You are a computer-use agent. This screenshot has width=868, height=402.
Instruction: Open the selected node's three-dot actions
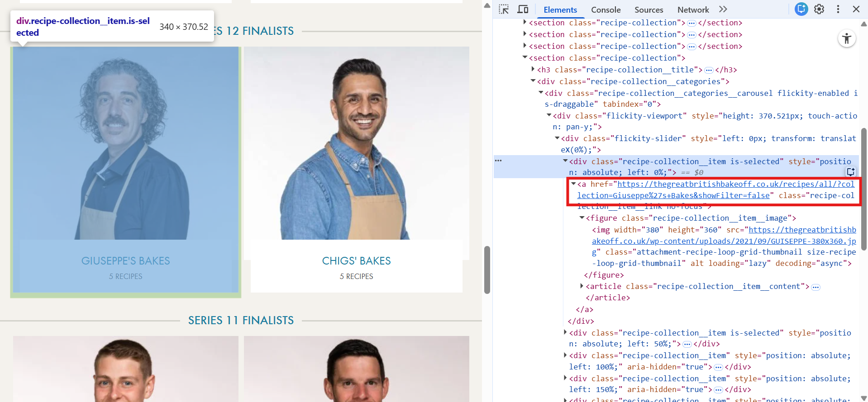click(498, 161)
